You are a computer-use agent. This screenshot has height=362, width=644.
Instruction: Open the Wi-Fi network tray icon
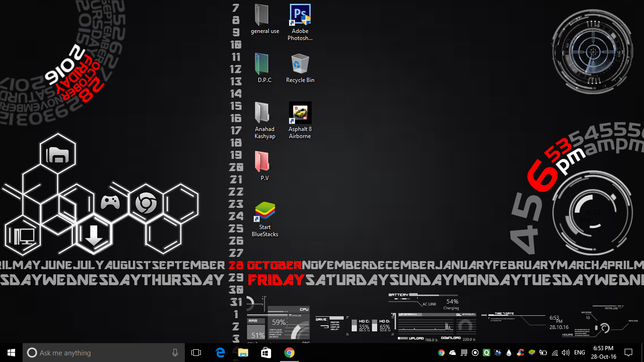(x=555, y=353)
